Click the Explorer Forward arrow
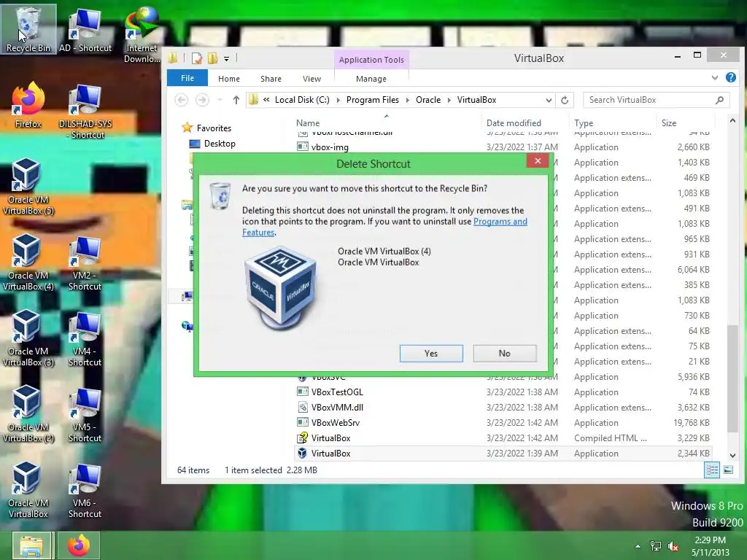The image size is (747, 560). point(202,100)
